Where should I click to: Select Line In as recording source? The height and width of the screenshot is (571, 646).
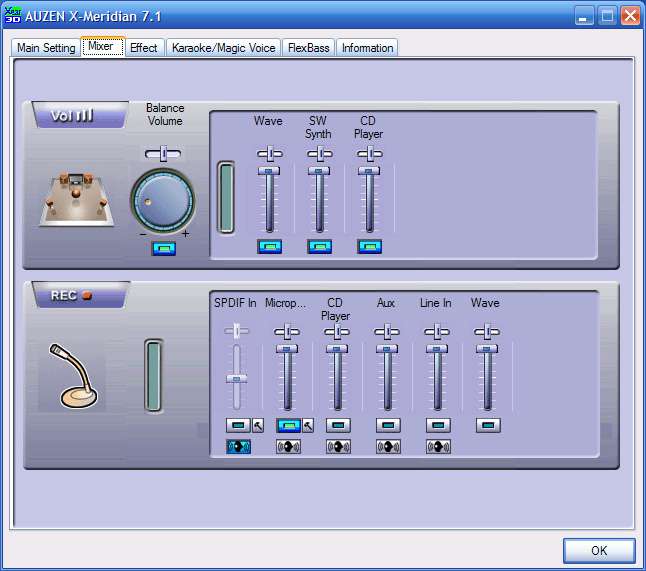click(x=438, y=425)
